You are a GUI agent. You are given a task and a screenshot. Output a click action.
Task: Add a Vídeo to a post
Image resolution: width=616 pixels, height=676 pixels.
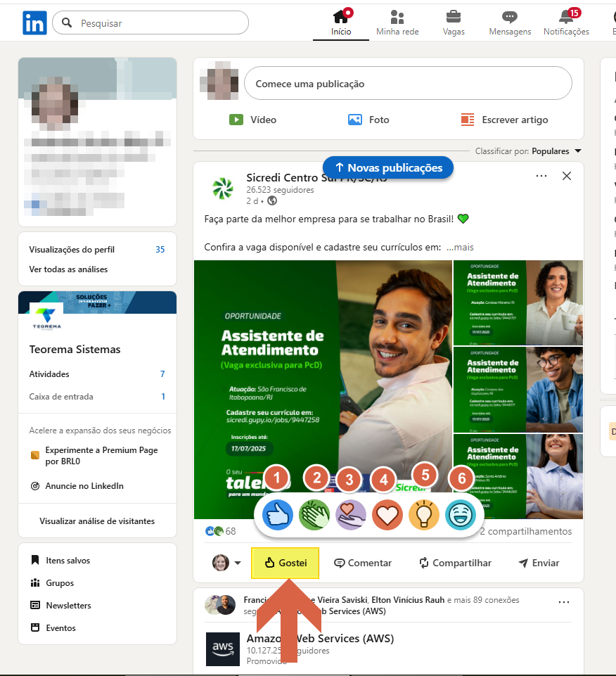click(252, 120)
